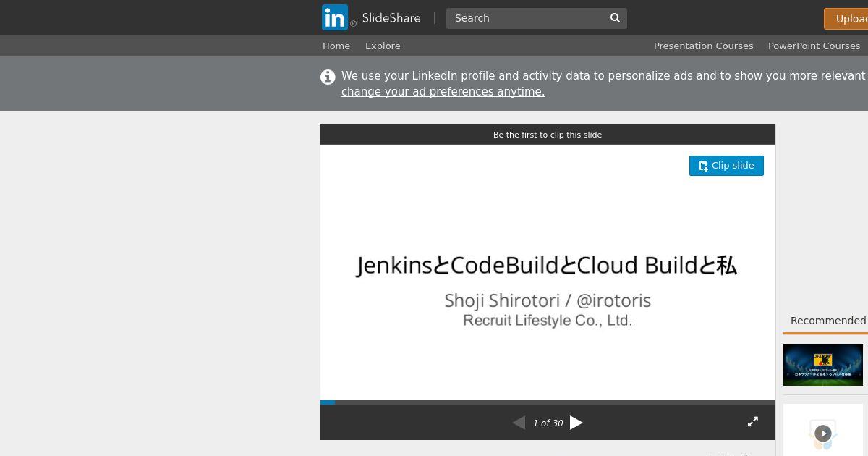Viewport: 868px width, 456px height.
Task: Play the second recommended video thumbnail
Action: 823,433
